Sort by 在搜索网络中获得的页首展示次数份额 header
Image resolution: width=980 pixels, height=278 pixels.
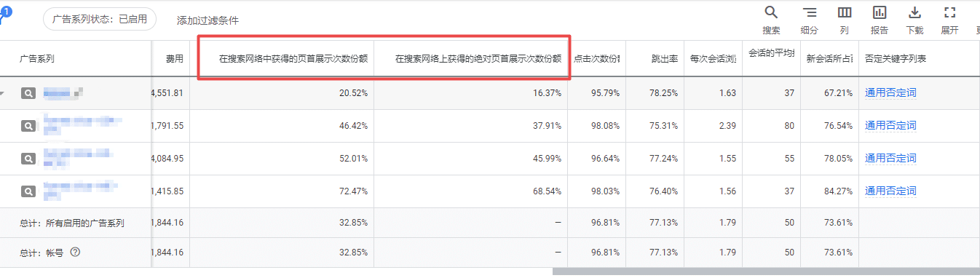pyautogui.click(x=293, y=58)
